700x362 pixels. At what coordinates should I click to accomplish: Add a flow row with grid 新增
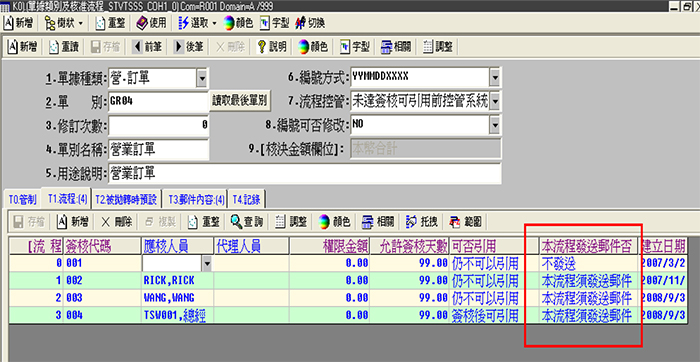click(74, 222)
